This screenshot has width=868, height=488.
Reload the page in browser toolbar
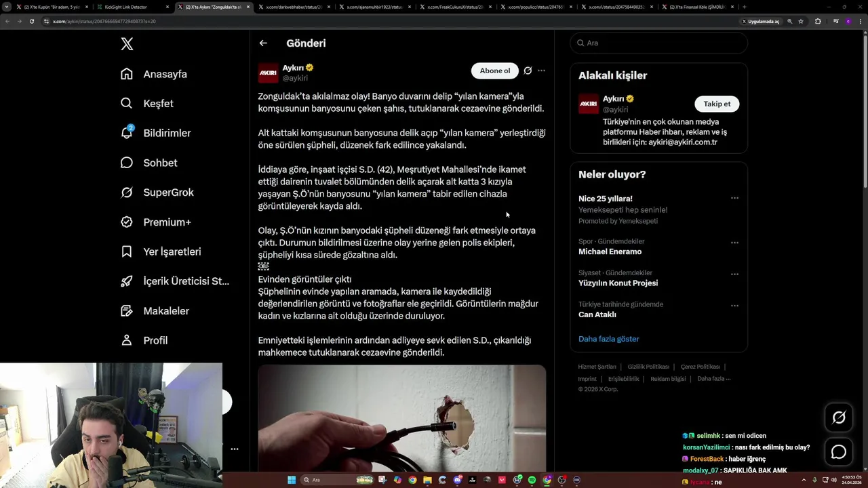click(31, 21)
